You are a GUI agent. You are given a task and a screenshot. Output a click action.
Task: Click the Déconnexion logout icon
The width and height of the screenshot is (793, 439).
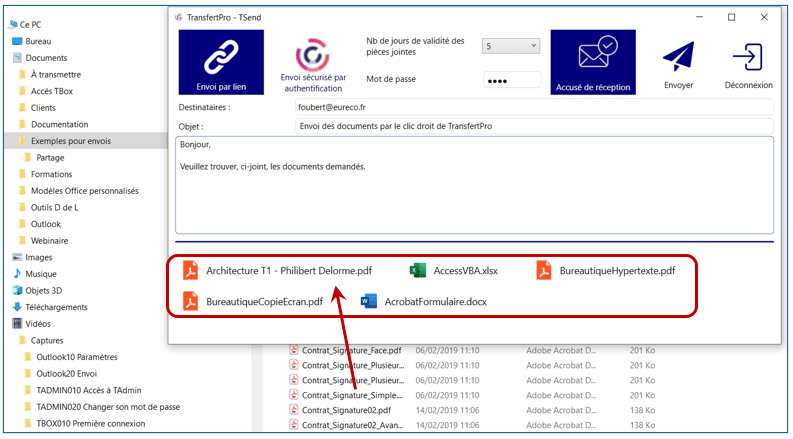click(748, 60)
